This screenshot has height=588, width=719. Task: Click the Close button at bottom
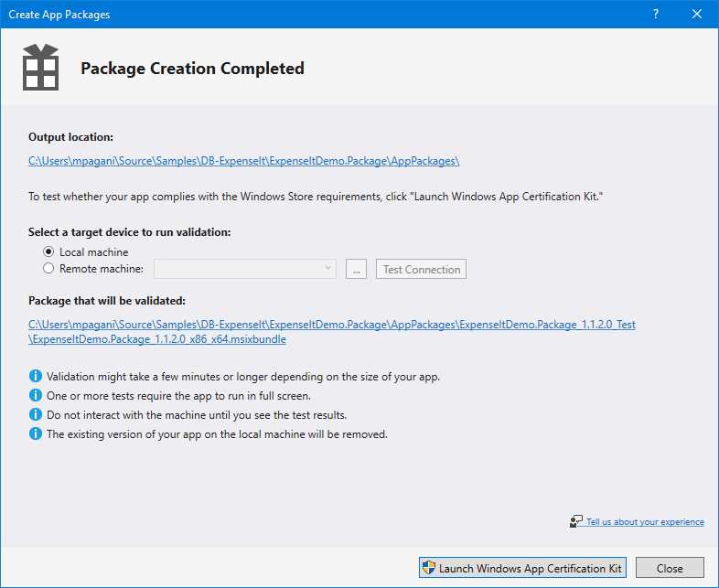coord(670,568)
